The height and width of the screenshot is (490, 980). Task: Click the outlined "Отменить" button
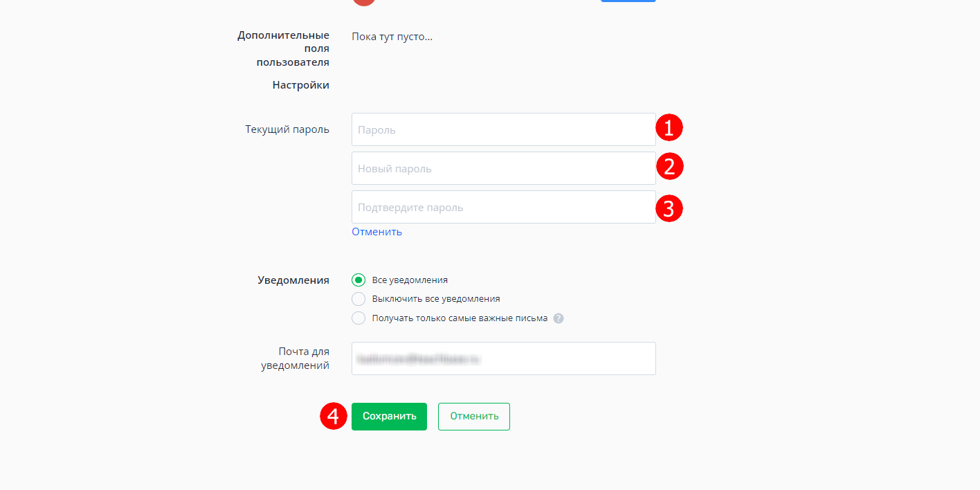[474, 417]
